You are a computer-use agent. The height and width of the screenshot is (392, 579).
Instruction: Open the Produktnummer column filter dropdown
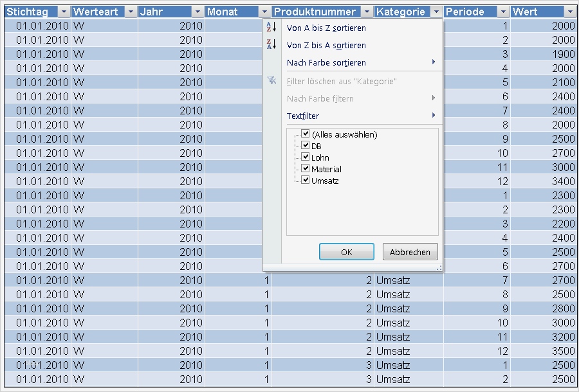pos(367,11)
